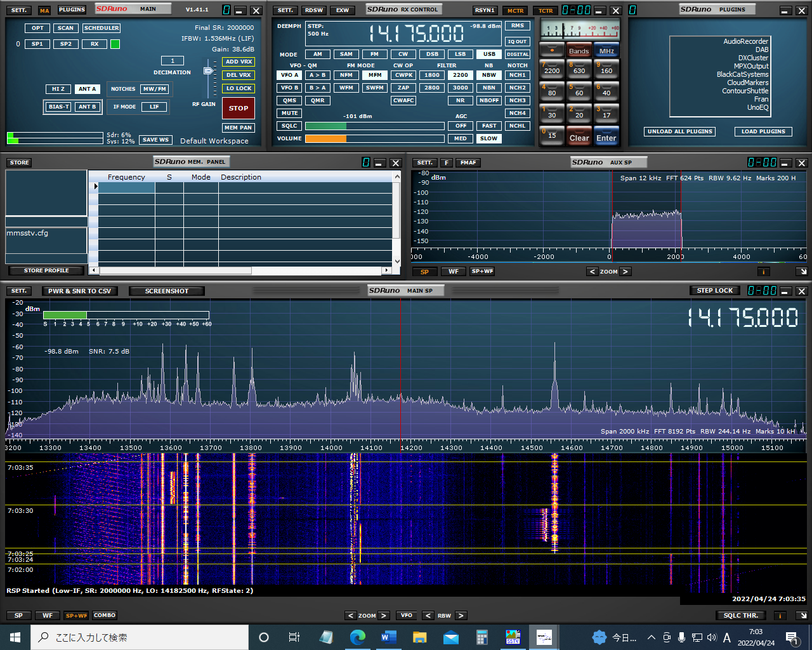
Task: Show hidden tray icons chevron
Action: click(x=651, y=637)
